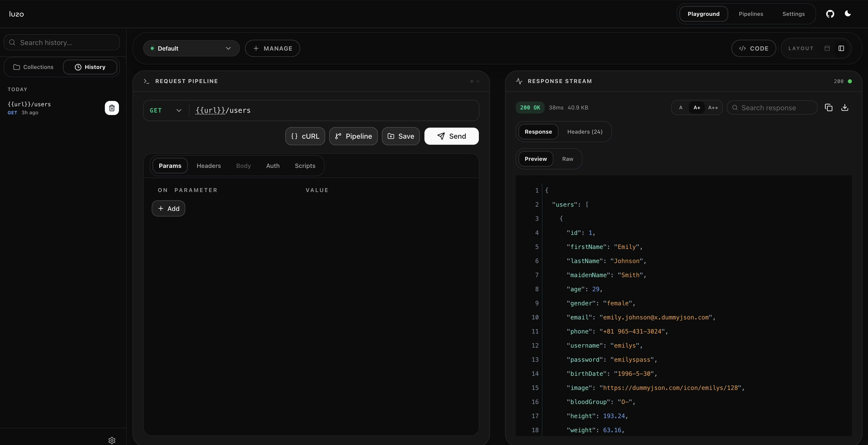Screen dimensions: 868x445
Task: Download the response using download icon
Action: point(845,108)
